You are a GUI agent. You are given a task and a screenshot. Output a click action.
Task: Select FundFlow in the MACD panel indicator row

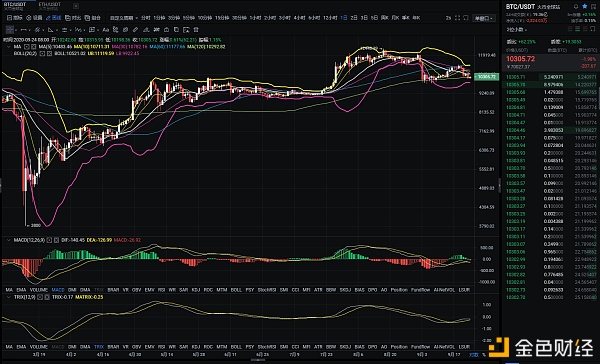pos(421,290)
